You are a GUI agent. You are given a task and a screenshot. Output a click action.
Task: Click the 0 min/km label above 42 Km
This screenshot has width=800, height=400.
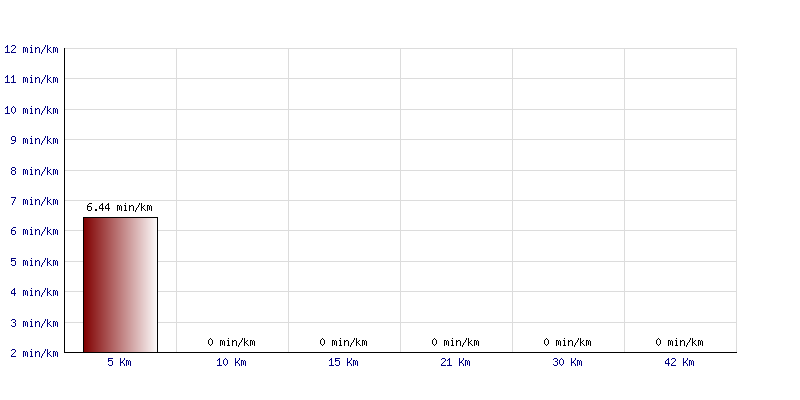click(x=679, y=342)
